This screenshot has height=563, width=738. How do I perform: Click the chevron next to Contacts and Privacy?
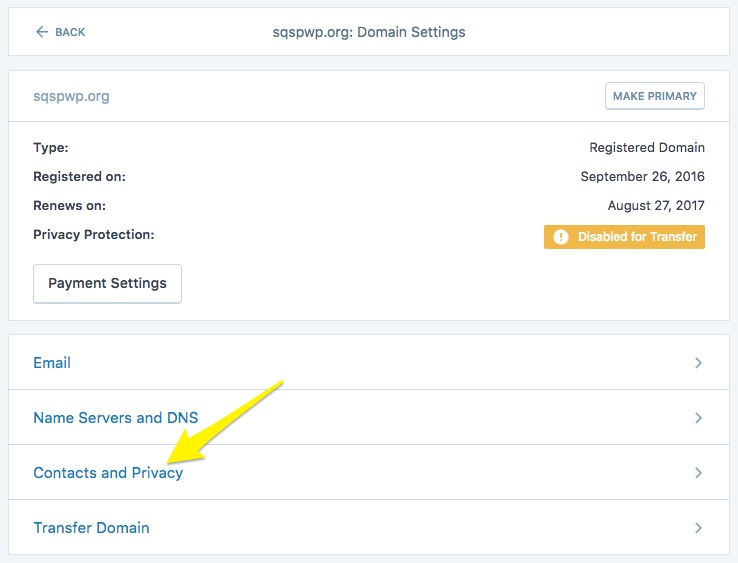tap(698, 473)
